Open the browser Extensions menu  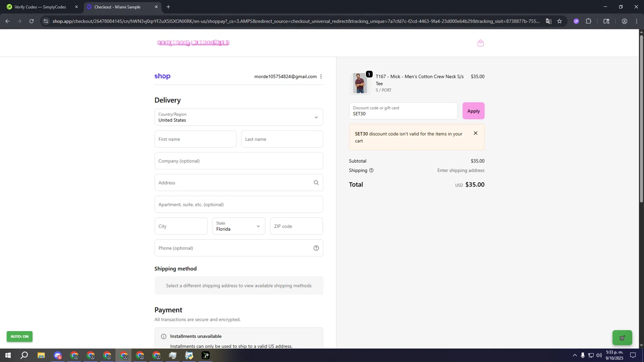[x=589, y=21]
